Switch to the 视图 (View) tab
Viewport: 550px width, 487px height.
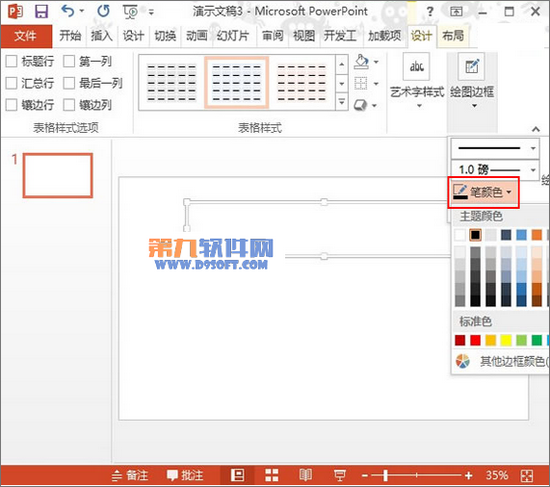(304, 36)
